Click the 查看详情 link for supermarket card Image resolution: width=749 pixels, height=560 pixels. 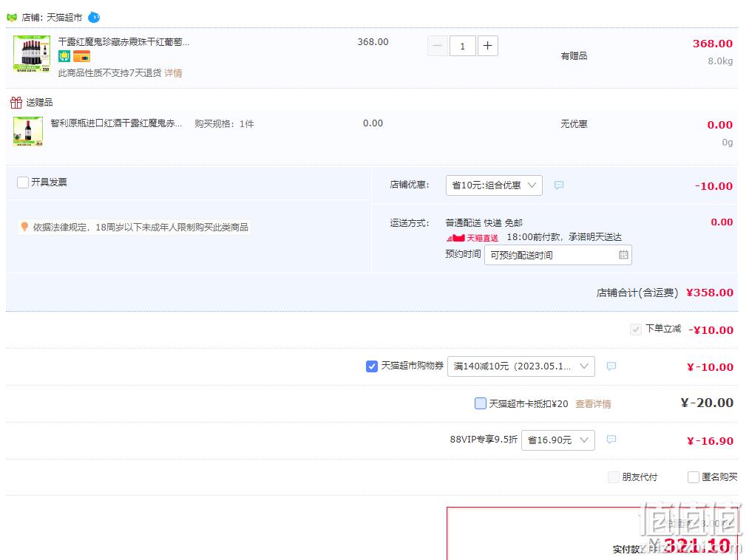(x=593, y=404)
